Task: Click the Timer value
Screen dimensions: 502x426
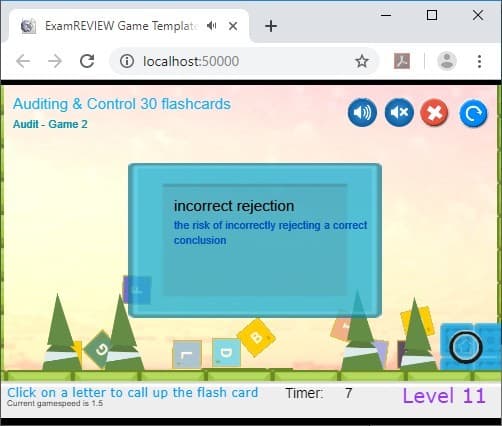Action: [348, 393]
